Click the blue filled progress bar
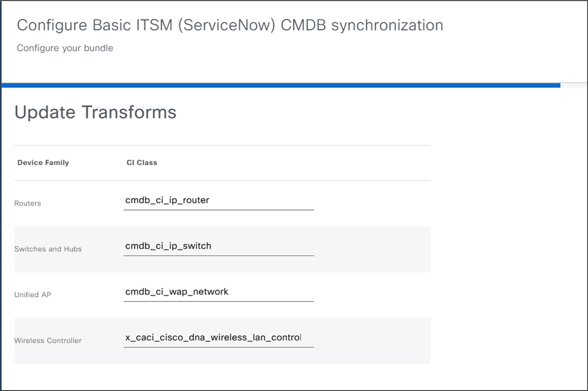Screen dimensions: 588x391 pos(280,86)
